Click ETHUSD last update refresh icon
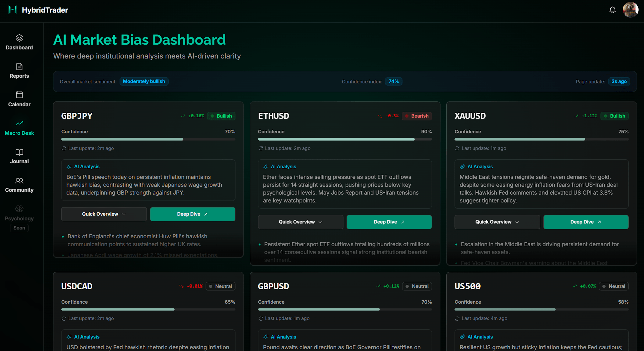The image size is (644, 351). coord(261,148)
